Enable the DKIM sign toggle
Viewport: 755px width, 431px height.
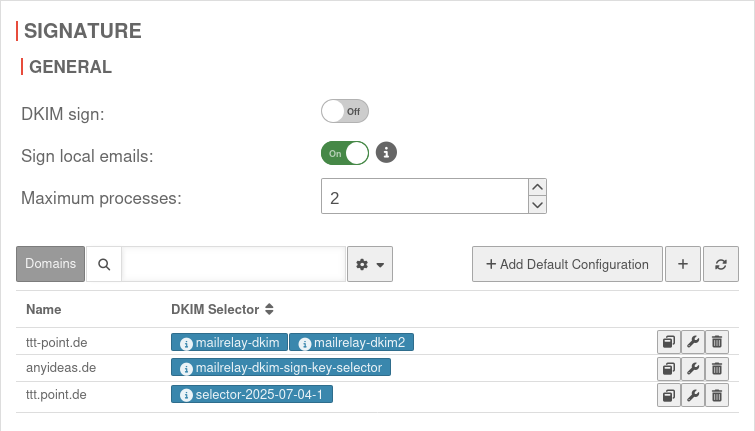coord(345,111)
